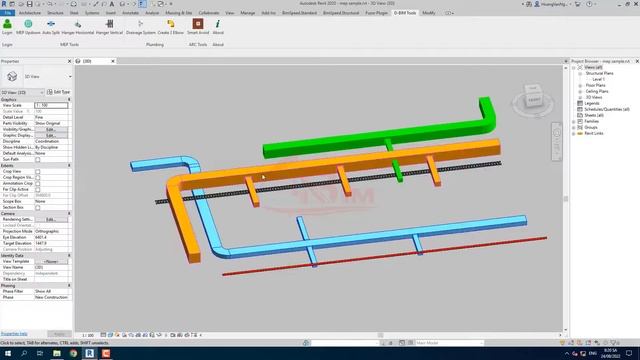Open the About info icon
This screenshot has height=360, width=640.
coord(218,24)
